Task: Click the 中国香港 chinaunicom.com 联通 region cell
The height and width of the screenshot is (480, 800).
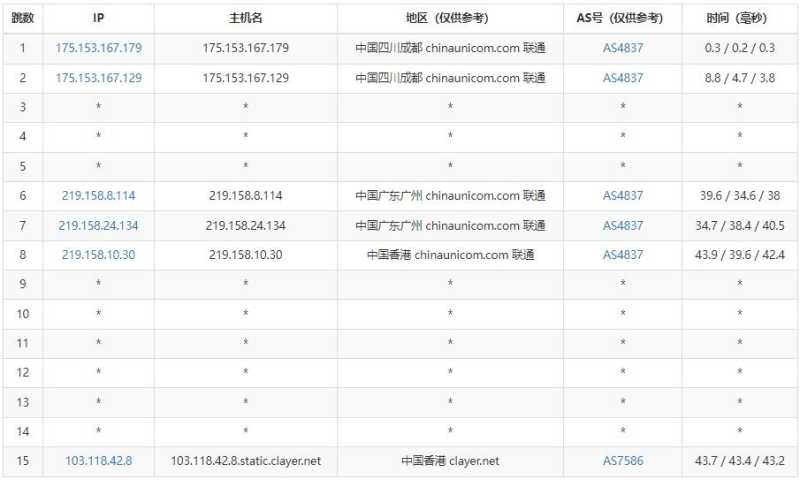Action: pos(450,255)
